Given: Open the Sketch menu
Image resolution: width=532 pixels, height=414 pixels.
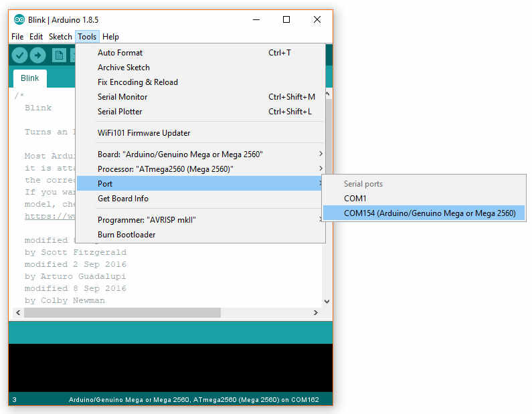Looking at the screenshot, I should (x=60, y=37).
